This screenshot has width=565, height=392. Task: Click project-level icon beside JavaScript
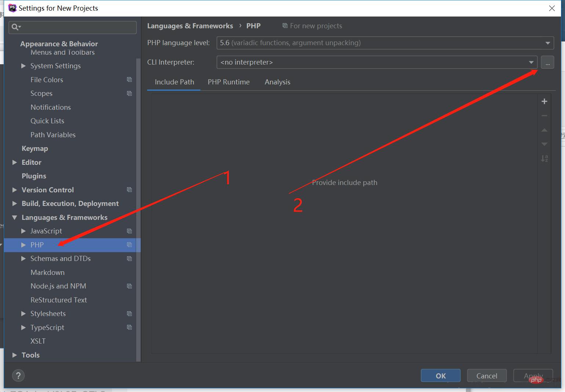(129, 231)
